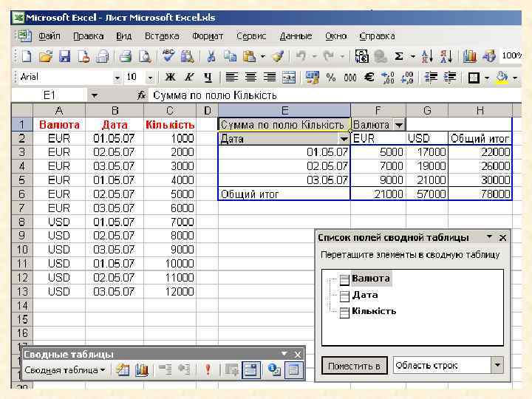Click Refresh Data exclamation icon
The width and height of the screenshot is (532, 399).
click(x=208, y=370)
